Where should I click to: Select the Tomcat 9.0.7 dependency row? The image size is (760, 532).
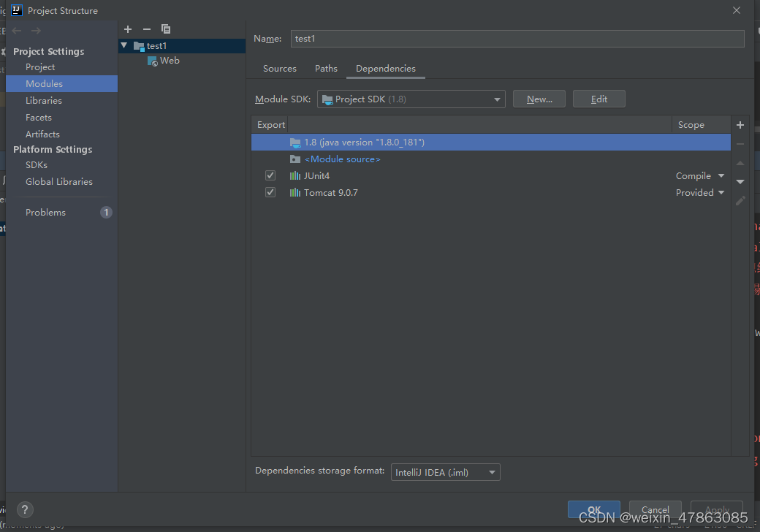tap(490, 193)
